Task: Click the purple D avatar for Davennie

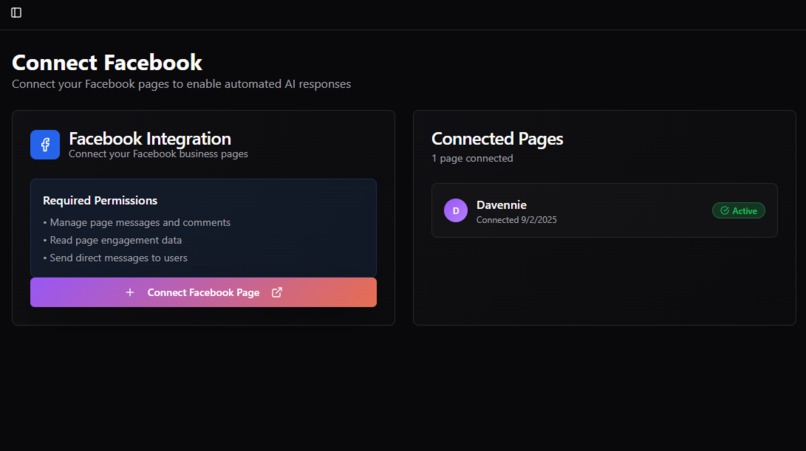Action: pyautogui.click(x=455, y=210)
